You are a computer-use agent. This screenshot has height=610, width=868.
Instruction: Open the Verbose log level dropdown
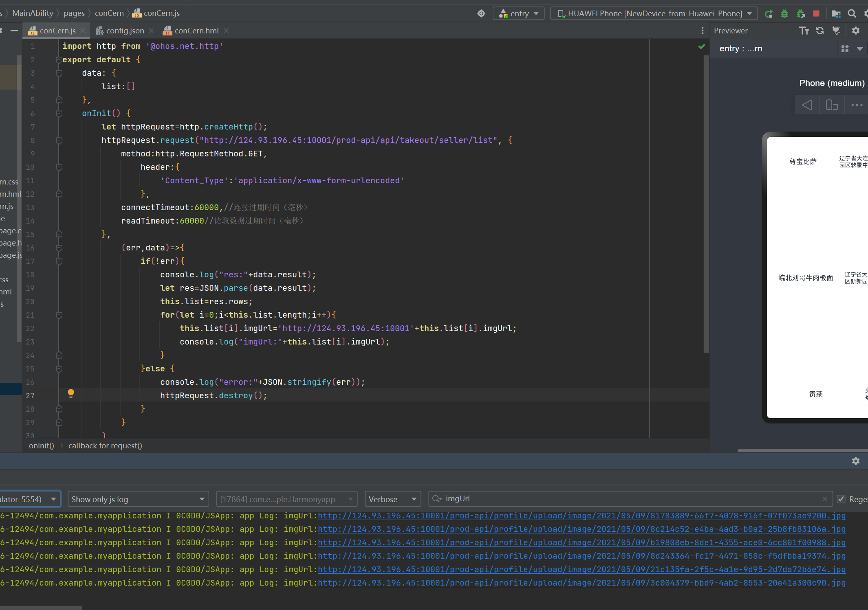393,499
